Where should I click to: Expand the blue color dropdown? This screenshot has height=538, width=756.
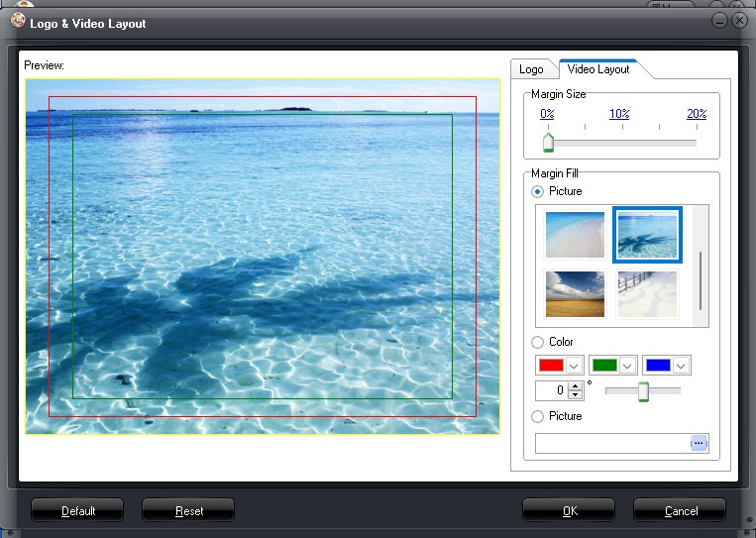tap(681, 366)
